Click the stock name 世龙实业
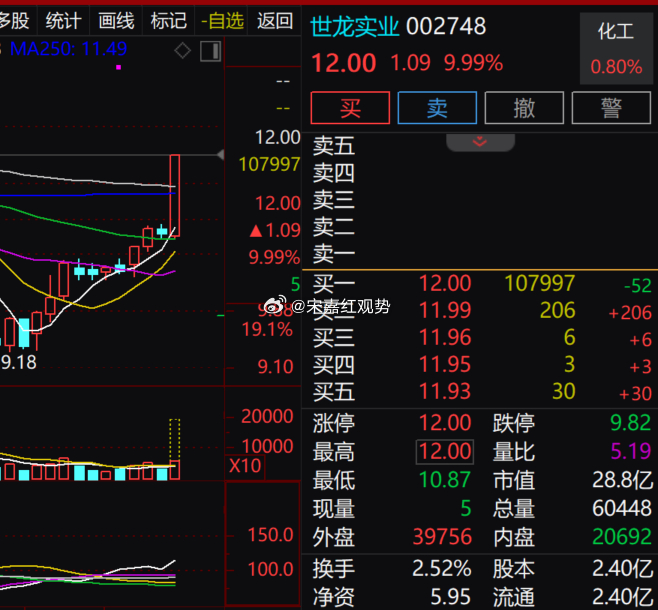 (355, 26)
